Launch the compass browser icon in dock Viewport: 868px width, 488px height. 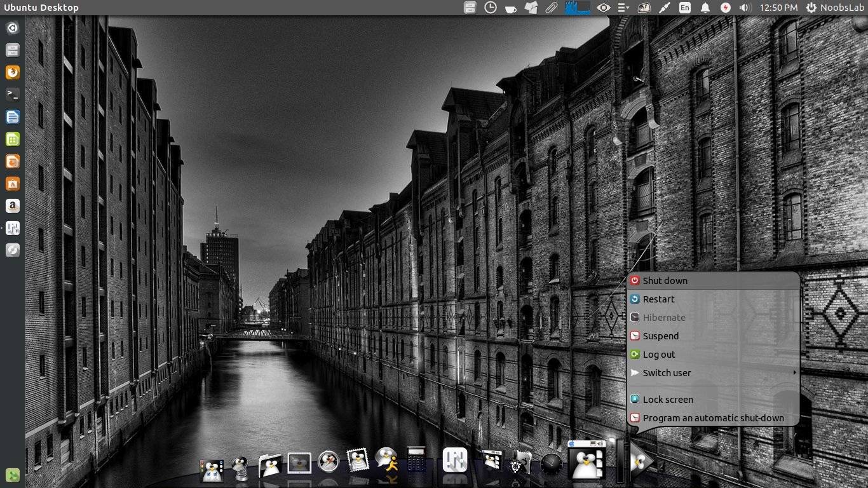(329, 461)
